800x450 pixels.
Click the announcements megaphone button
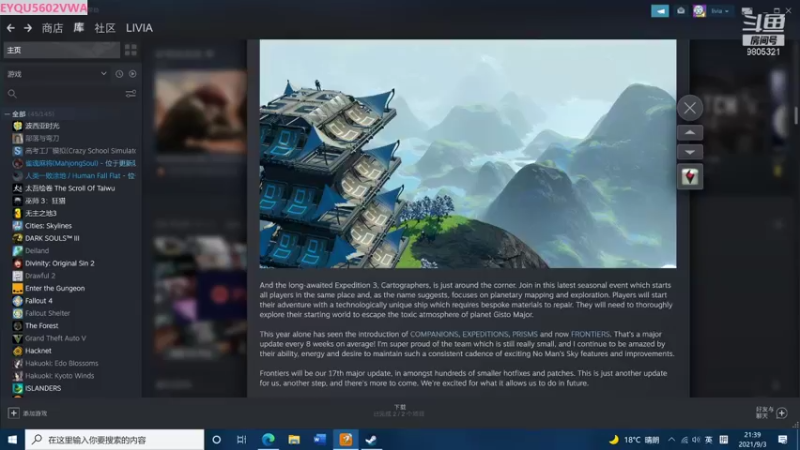(x=660, y=11)
